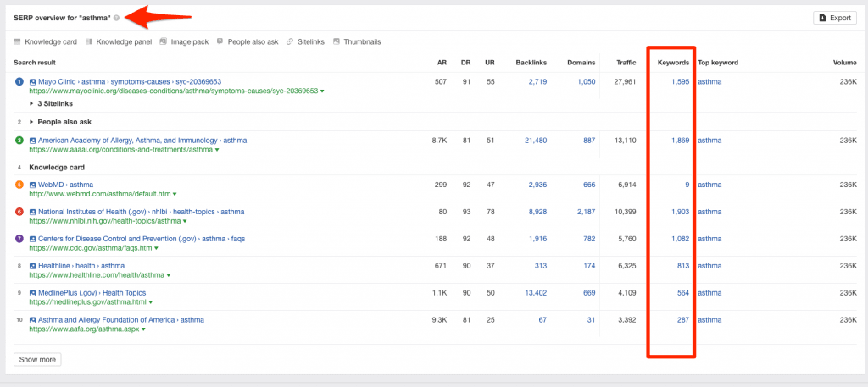The width and height of the screenshot is (868, 387).
Task: Open dropdown arrow after cdc.gov URL
Action: (x=156, y=248)
